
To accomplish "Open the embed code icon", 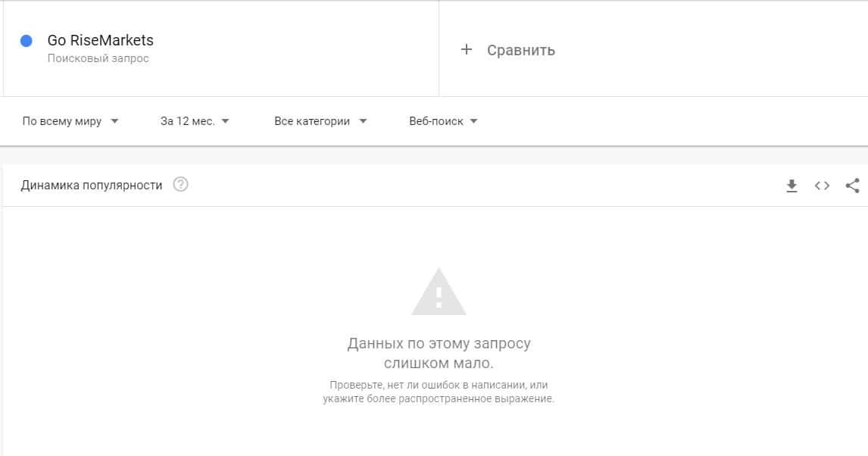I will pyautogui.click(x=822, y=186).
